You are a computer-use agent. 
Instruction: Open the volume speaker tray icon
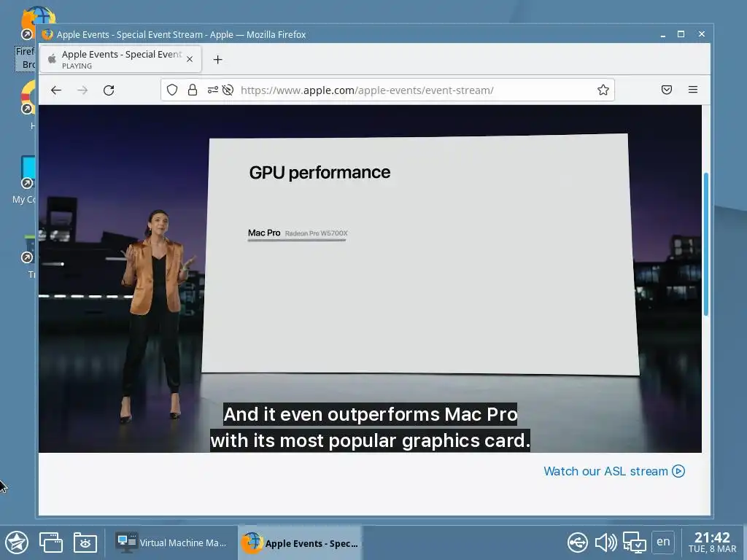pyautogui.click(x=605, y=542)
